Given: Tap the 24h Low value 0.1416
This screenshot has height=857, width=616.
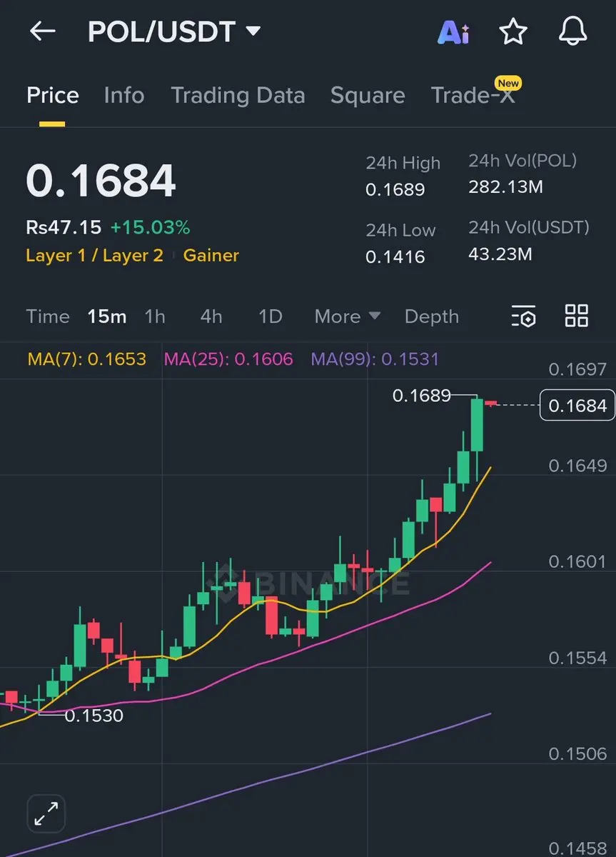Looking at the screenshot, I should click(395, 256).
